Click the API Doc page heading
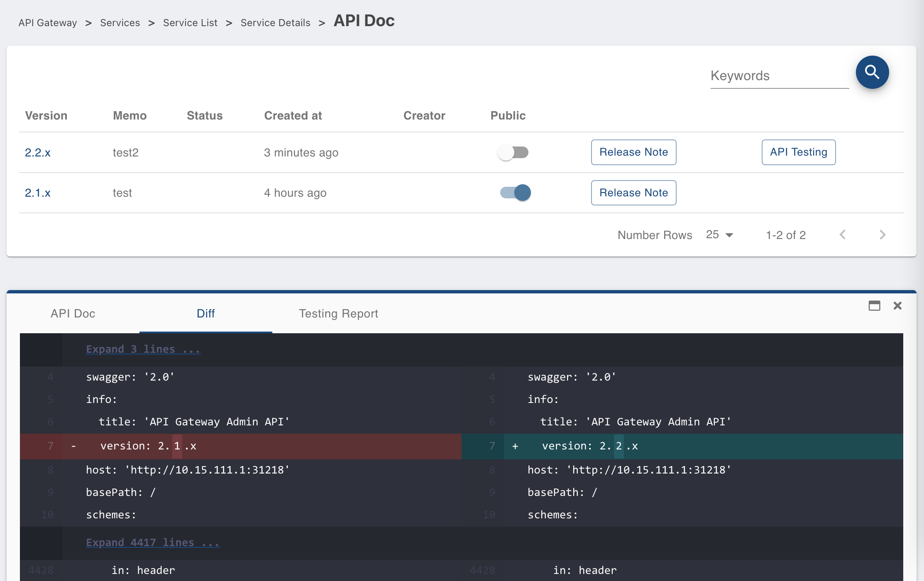The height and width of the screenshot is (581, 924). point(364,21)
